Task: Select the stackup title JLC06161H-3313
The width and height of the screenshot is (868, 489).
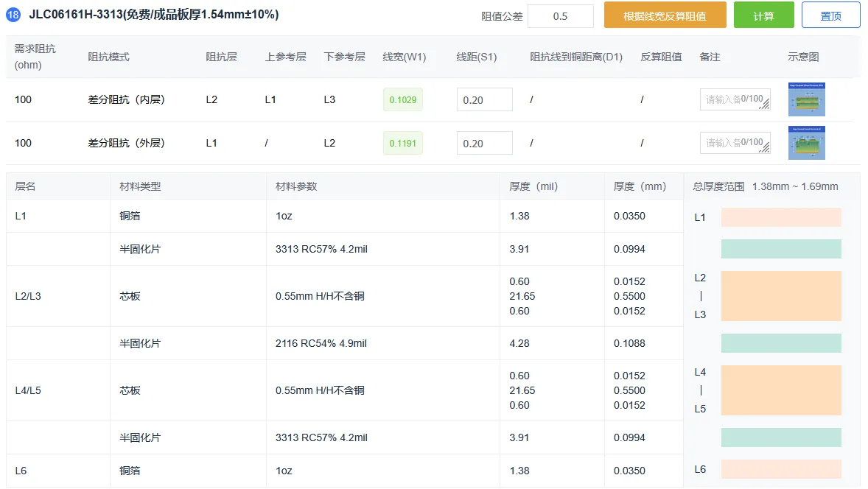Action: (154, 15)
